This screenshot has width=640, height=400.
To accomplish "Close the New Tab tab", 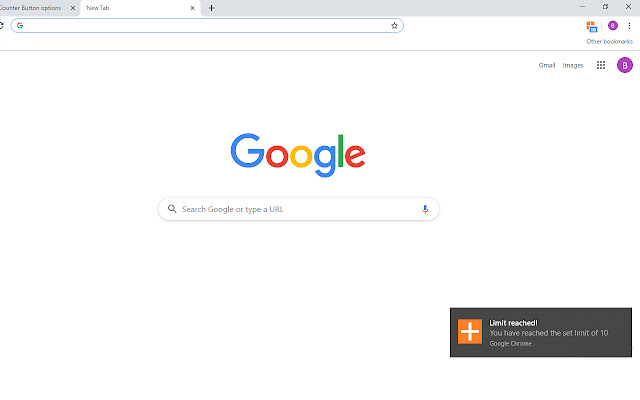I will (x=192, y=8).
